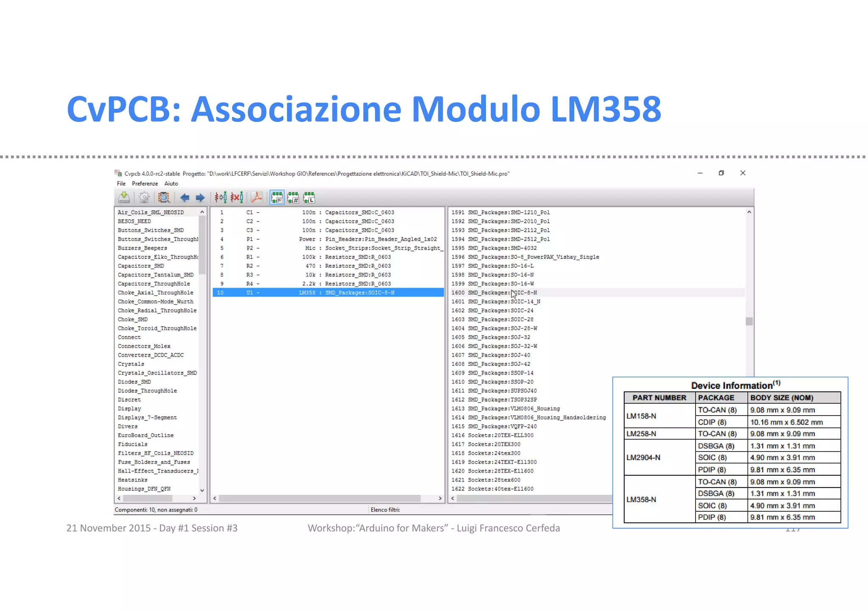Click library list scroll down arrow
Screen dimensions: 868x613
[x=202, y=490]
